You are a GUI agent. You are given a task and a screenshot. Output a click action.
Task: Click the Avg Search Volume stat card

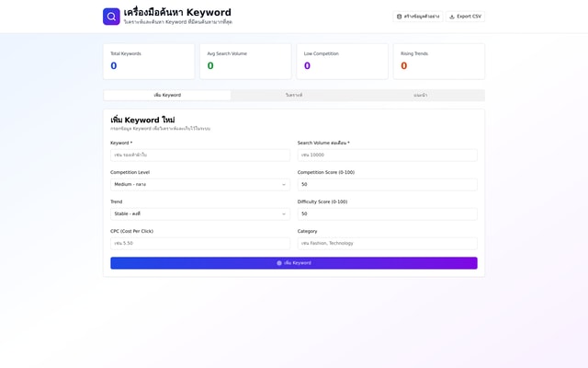[x=245, y=62]
